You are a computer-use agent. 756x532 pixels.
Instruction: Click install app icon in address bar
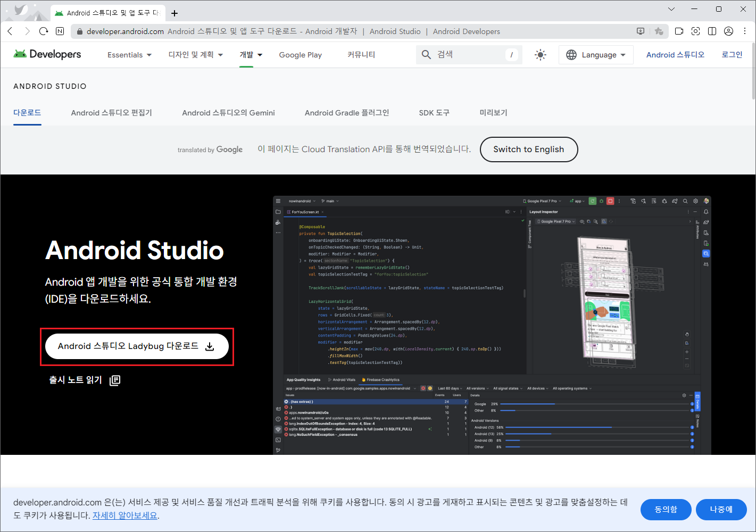click(641, 31)
